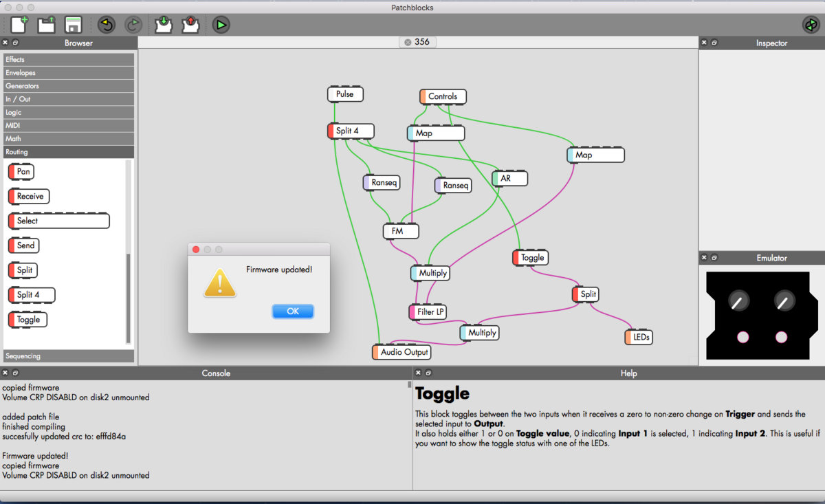Expand the Generators category
This screenshot has height=504, width=825.
pos(69,86)
